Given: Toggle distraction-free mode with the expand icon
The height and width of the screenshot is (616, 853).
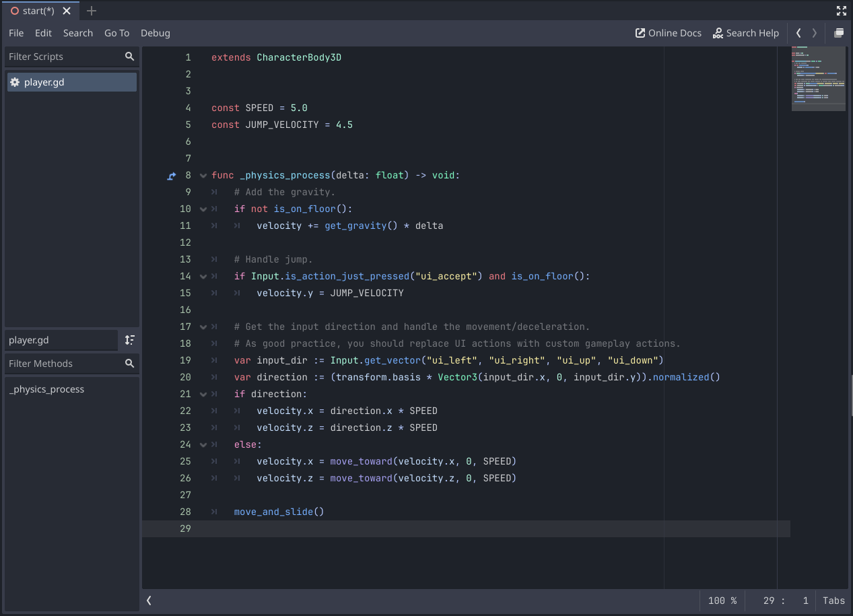Looking at the screenshot, I should click(x=841, y=11).
